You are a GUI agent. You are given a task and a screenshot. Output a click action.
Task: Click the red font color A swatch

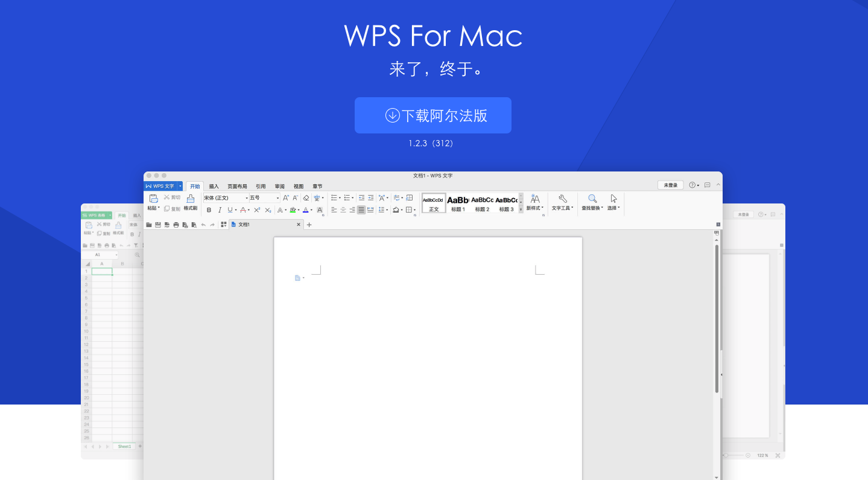tap(243, 210)
